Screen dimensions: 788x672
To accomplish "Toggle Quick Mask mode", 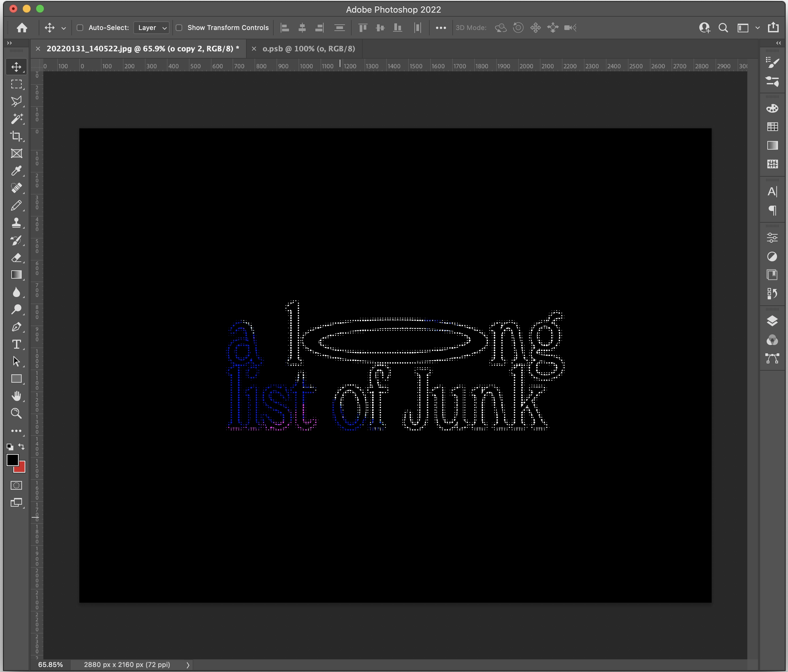I will tap(16, 485).
